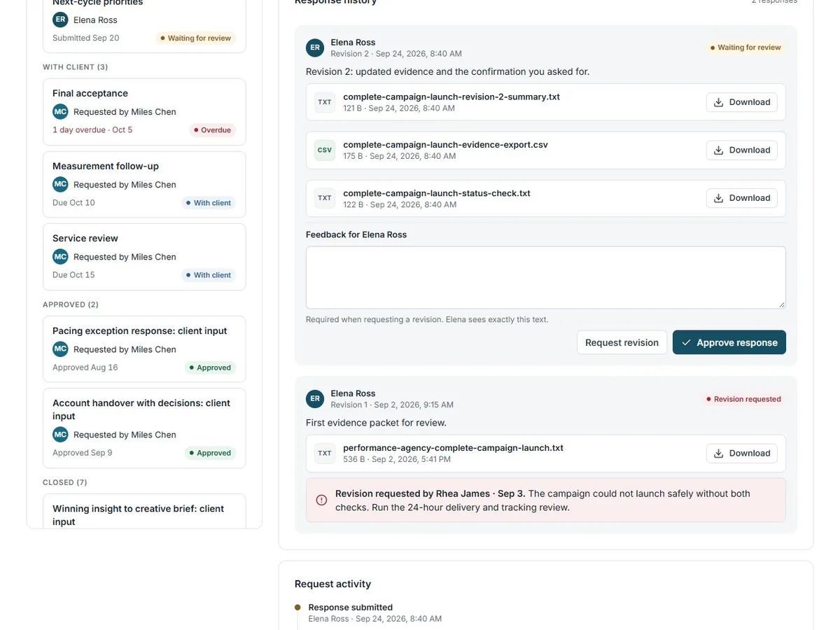This screenshot has height=630, width=840.
Task: Click CSV file icon for evidence-export file
Action: (325, 150)
